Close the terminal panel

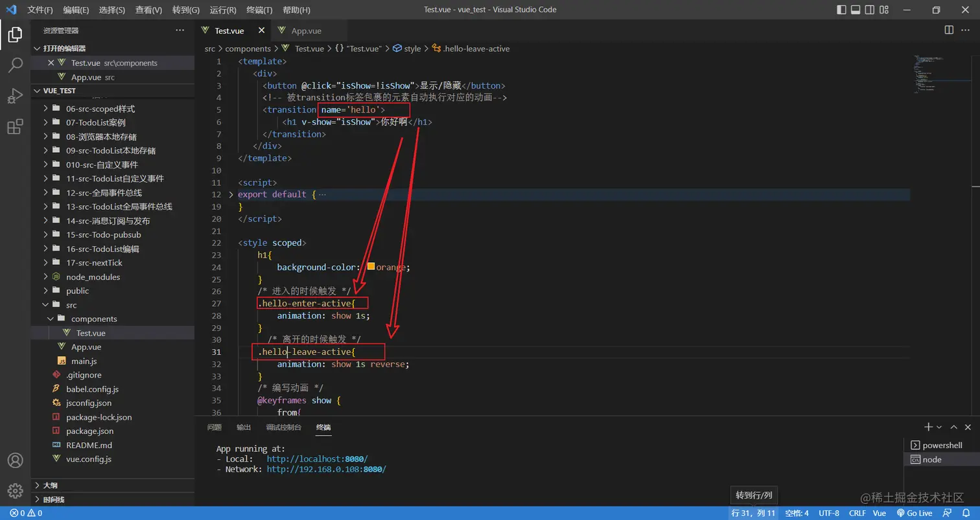pos(968,427)
